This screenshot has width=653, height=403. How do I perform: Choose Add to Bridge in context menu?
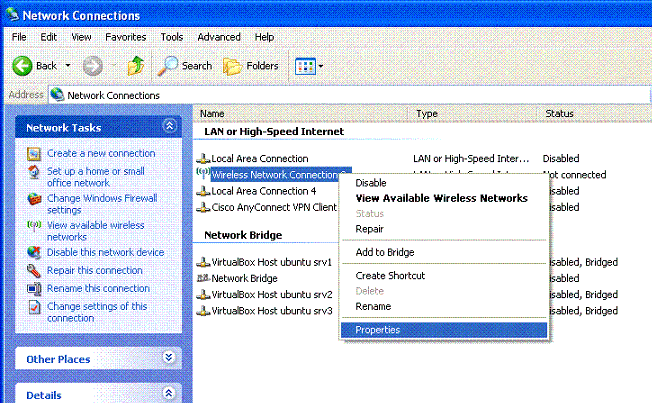444,252
